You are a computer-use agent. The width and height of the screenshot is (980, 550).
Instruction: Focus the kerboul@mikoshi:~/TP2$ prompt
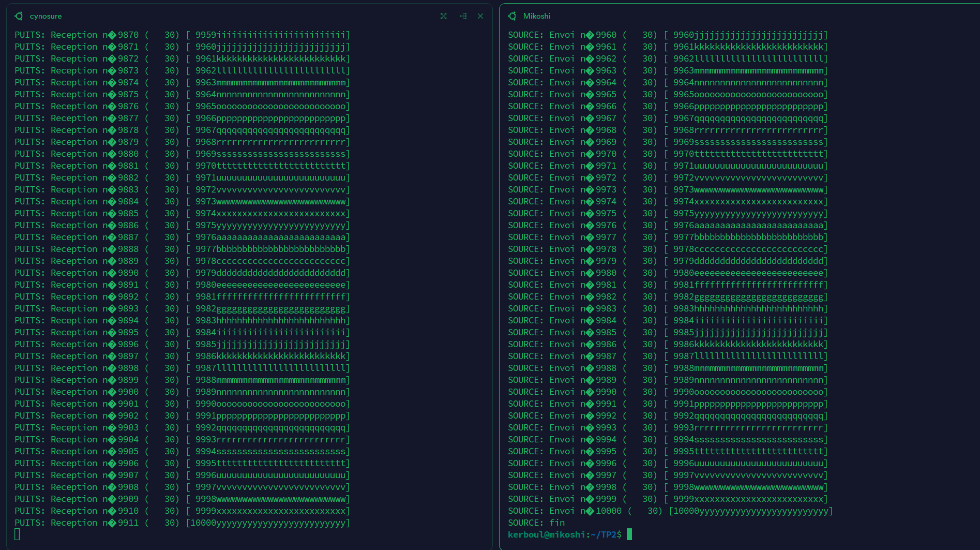(565, 534)
